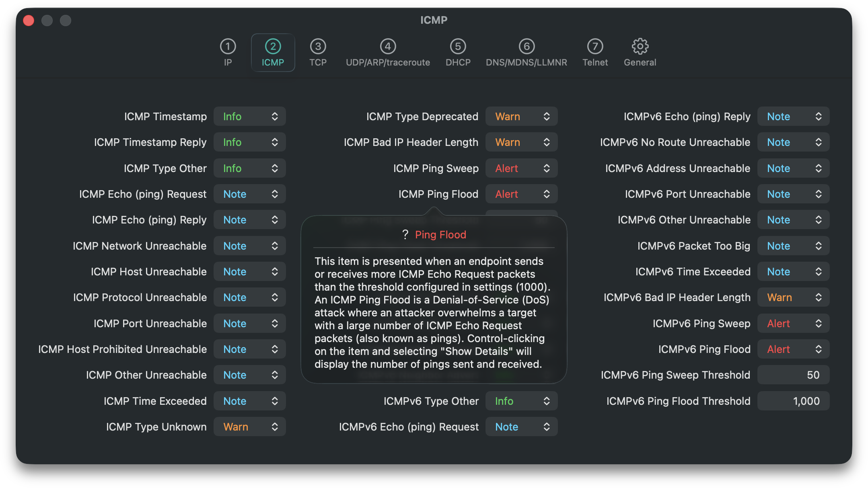The image size is (868, 488).
Task: Change ICMPv6 Ping Flood alert dropdown
Action: click(793, 349)
